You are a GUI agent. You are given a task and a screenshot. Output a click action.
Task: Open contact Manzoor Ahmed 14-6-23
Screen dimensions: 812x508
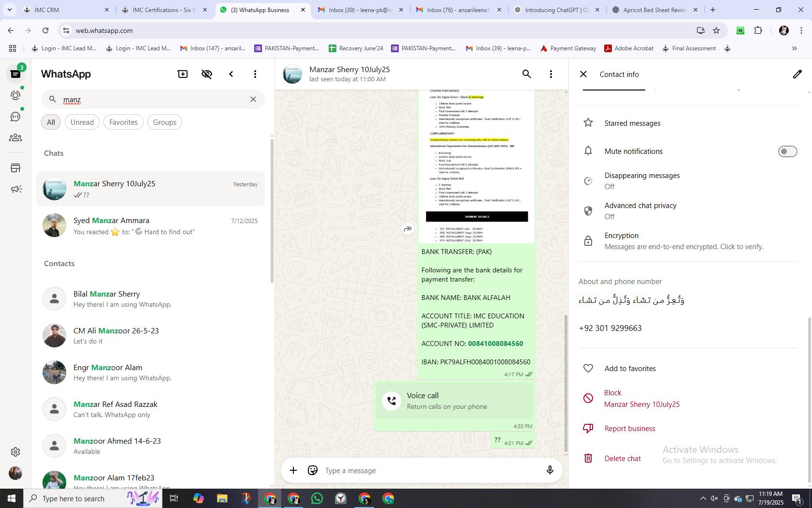[151, 446]
